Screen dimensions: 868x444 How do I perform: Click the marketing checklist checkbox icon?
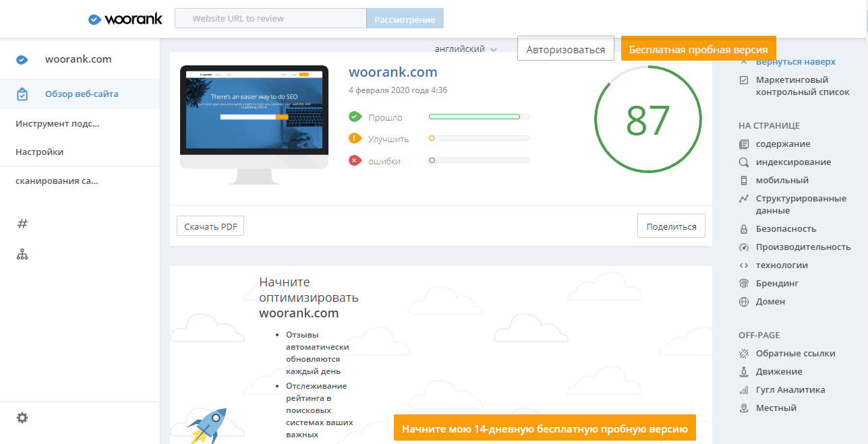[x=744, y=80]
